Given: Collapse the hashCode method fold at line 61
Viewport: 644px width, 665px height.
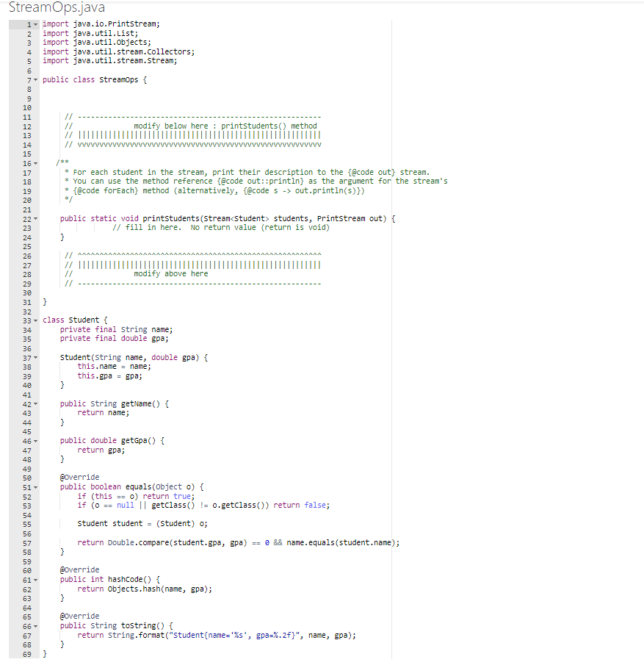Looking at the screenshot, I should [x=35, y=580].
